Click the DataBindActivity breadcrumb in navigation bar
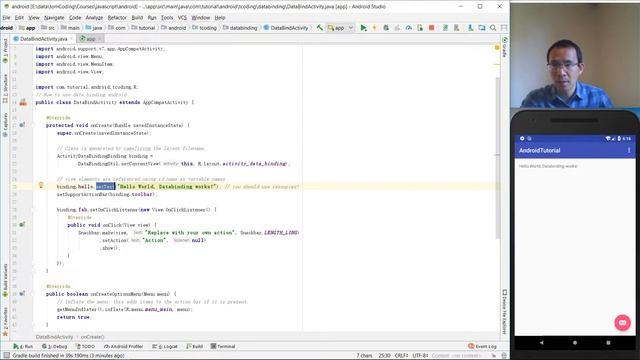 click(x=286, y=28)
